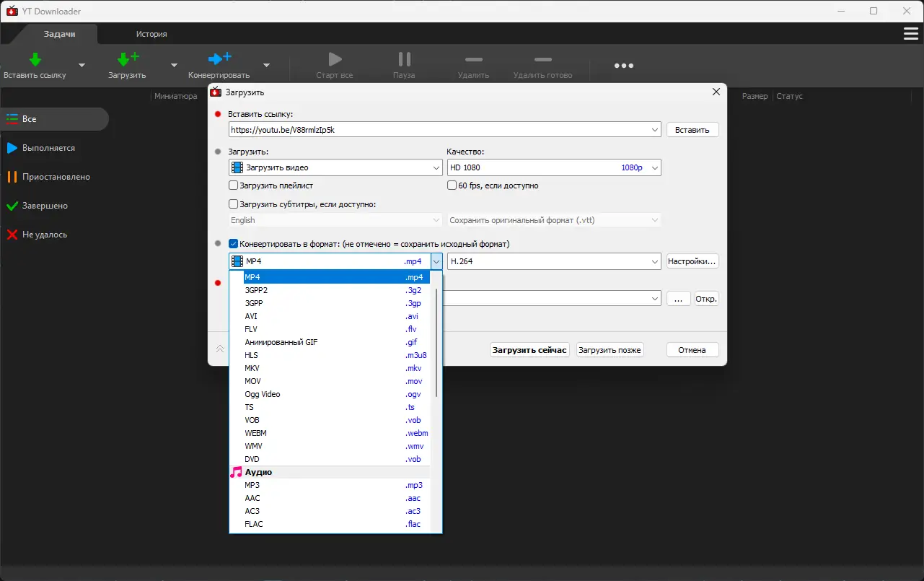
Task: Click the Старт все play icon
Action: coord(334,59)
